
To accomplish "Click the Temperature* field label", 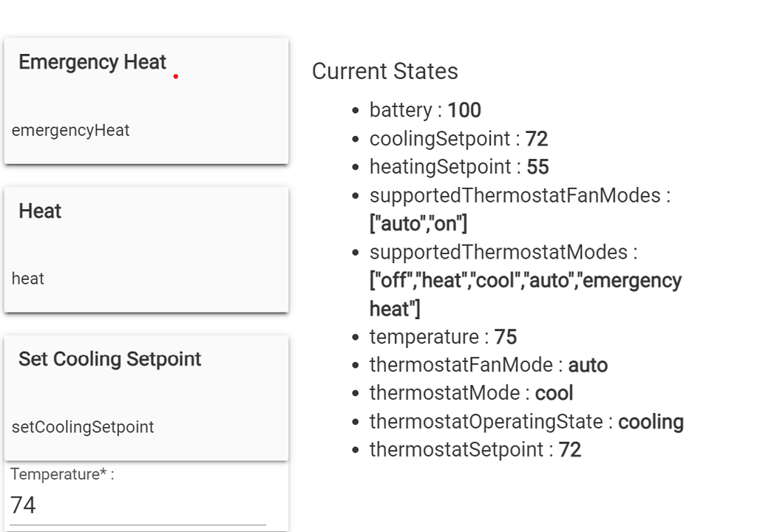I will (62, 474).
